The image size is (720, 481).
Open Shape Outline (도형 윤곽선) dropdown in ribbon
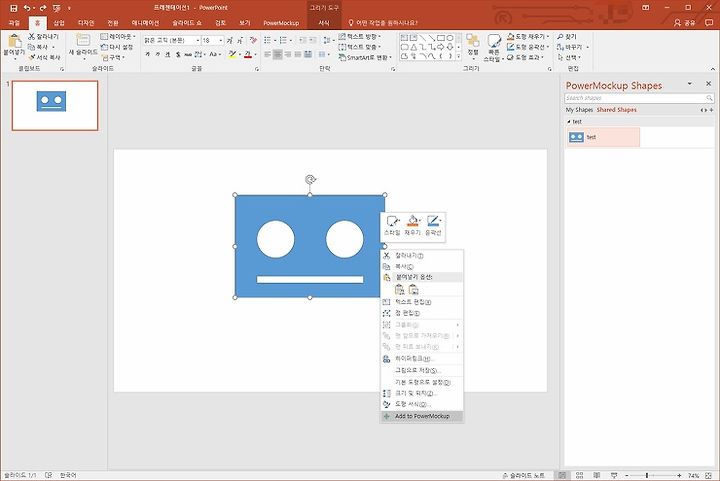[529, 47]
